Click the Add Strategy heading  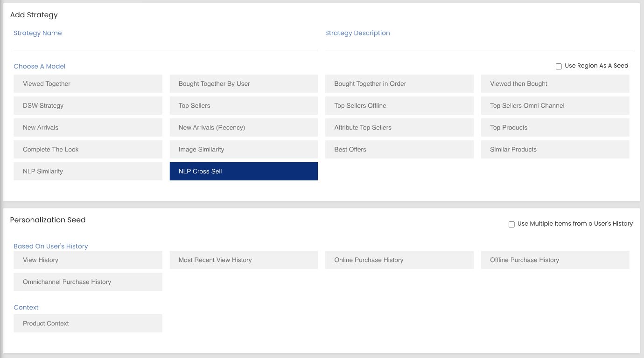(34, 15)
